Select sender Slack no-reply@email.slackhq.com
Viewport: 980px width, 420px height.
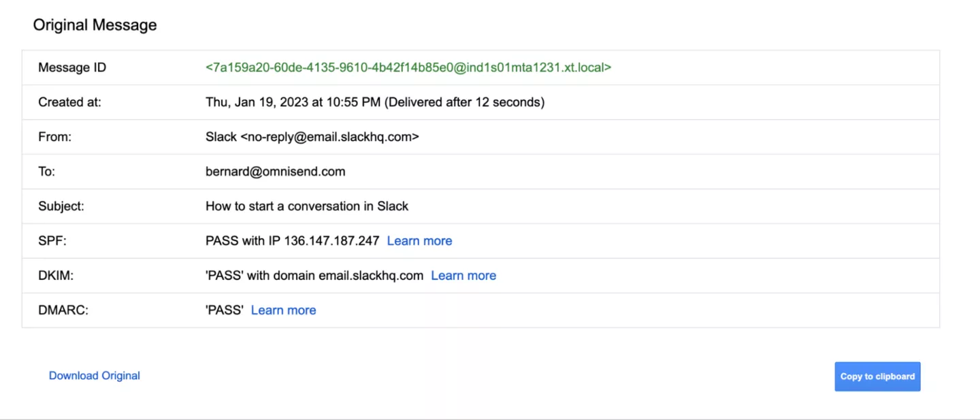(x=312, y=137)
